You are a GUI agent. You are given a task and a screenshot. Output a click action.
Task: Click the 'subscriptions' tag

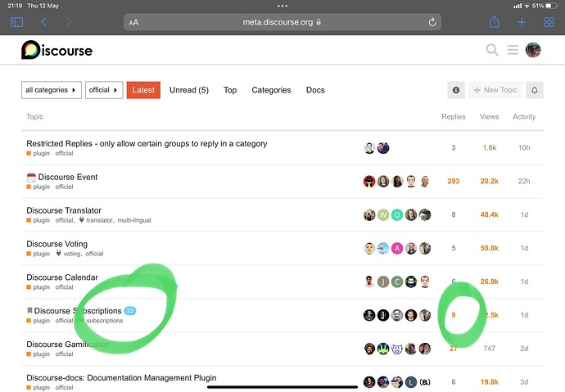pyautogui.click(x=105, y=321)
